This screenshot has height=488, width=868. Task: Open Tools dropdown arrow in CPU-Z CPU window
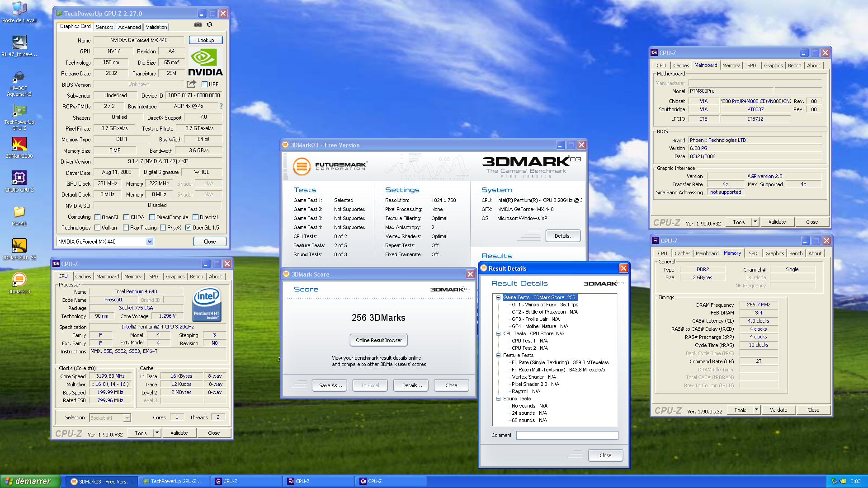tap(157, 433)
